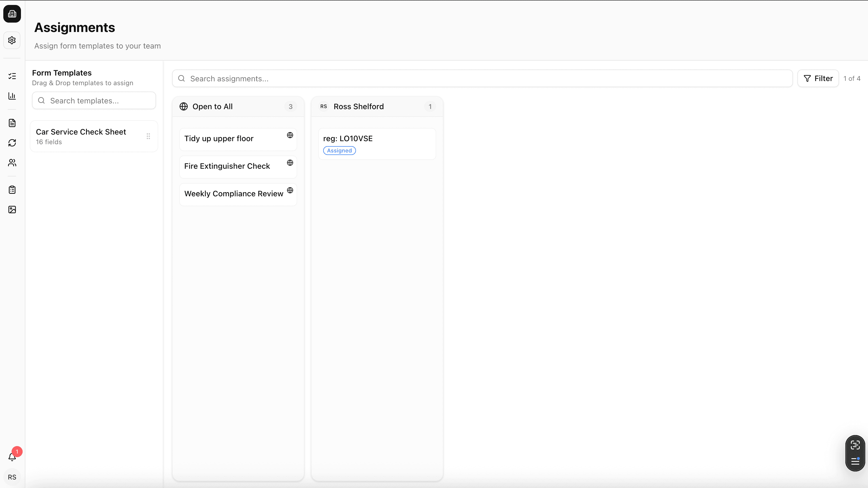Toggle the globe on Tidy up upper floor
The width and height of the screenshot is (868, 488).
290,135
